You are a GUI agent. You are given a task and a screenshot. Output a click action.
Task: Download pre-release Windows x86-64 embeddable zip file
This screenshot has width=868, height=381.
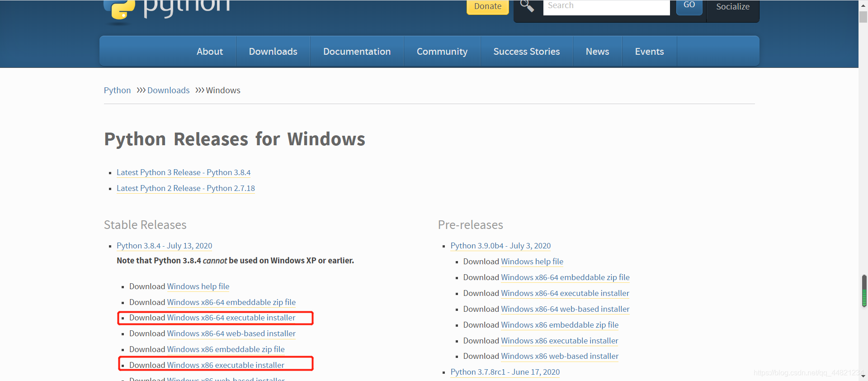[x=566, y=277]
